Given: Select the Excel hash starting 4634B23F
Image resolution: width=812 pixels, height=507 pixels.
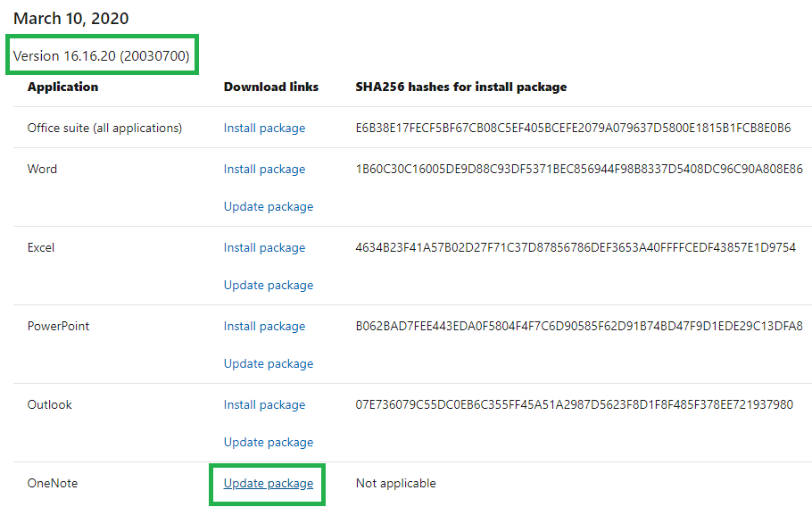Looking at the screenshot, I should pyautogui.click(x=576, y=247).
